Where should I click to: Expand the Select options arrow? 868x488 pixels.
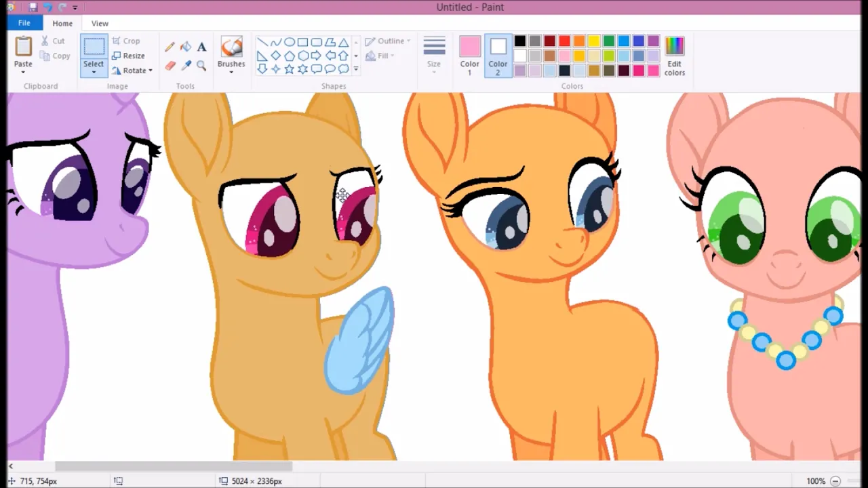[94, 72]
